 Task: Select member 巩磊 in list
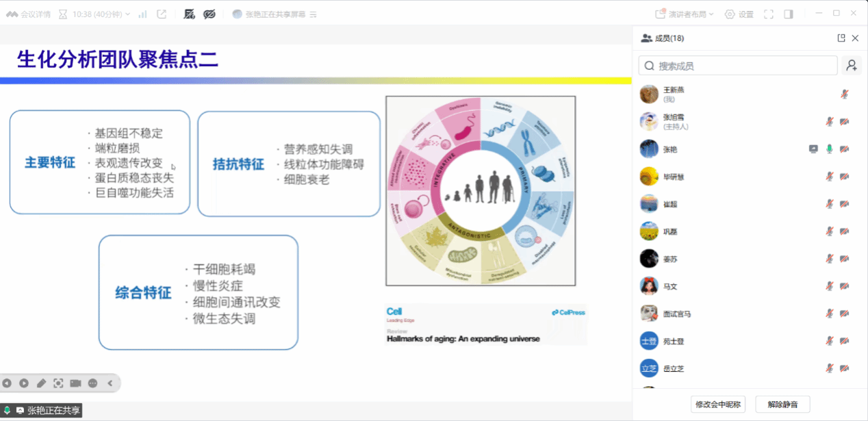pos(750,231)
